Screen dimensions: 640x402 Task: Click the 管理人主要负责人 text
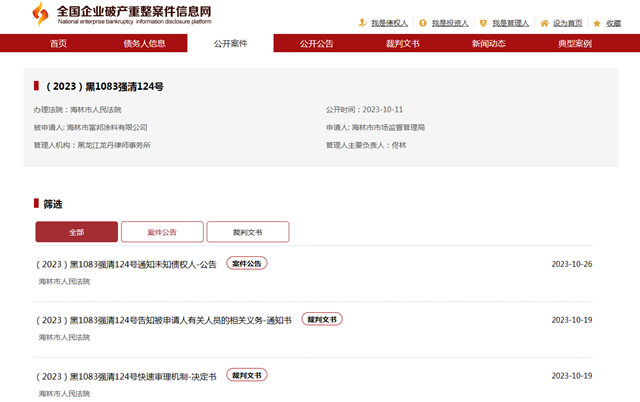click(x=366, y=145)
